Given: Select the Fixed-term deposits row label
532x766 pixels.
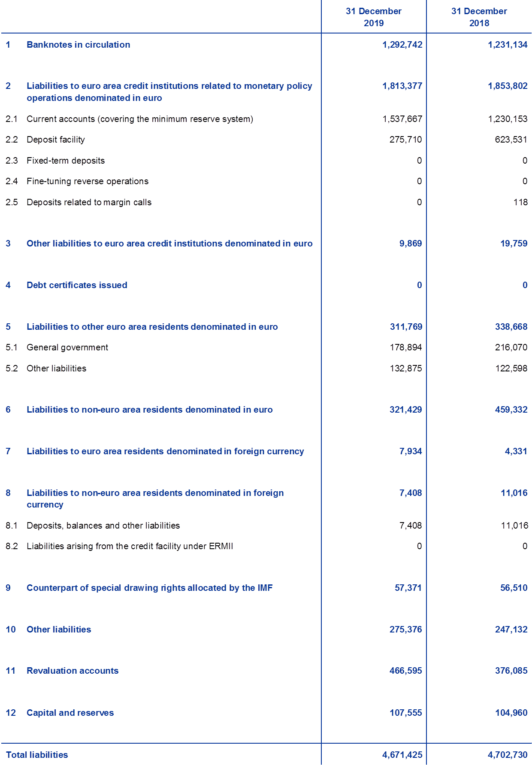Looking at the screenshot, I should [66, 161].
